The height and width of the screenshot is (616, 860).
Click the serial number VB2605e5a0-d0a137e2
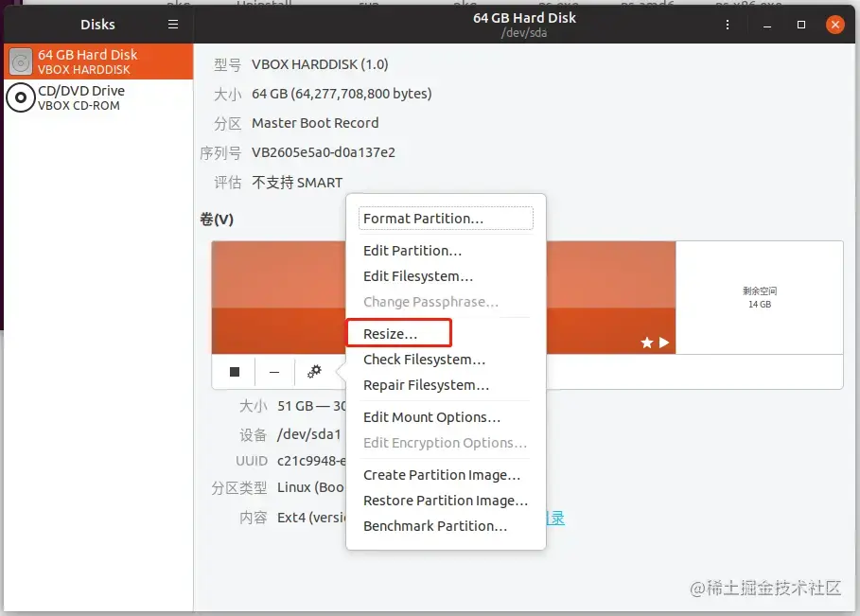click(324, 152)
